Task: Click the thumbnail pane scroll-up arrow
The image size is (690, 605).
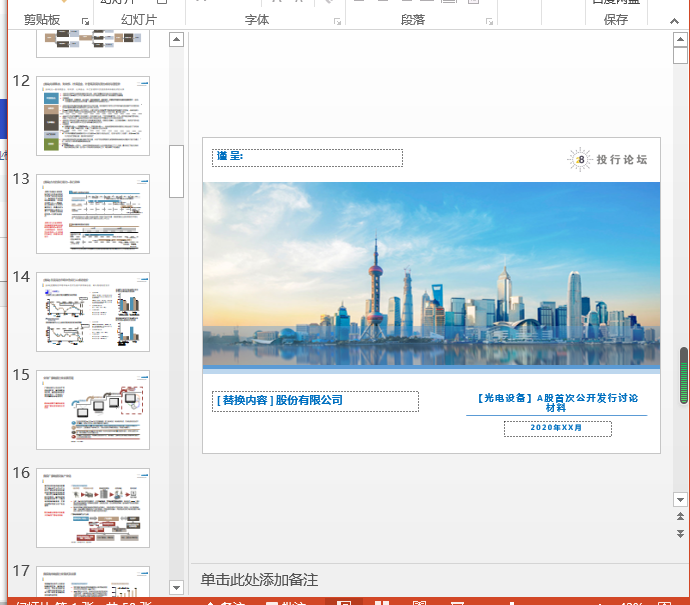Action: tap(177, 40)
